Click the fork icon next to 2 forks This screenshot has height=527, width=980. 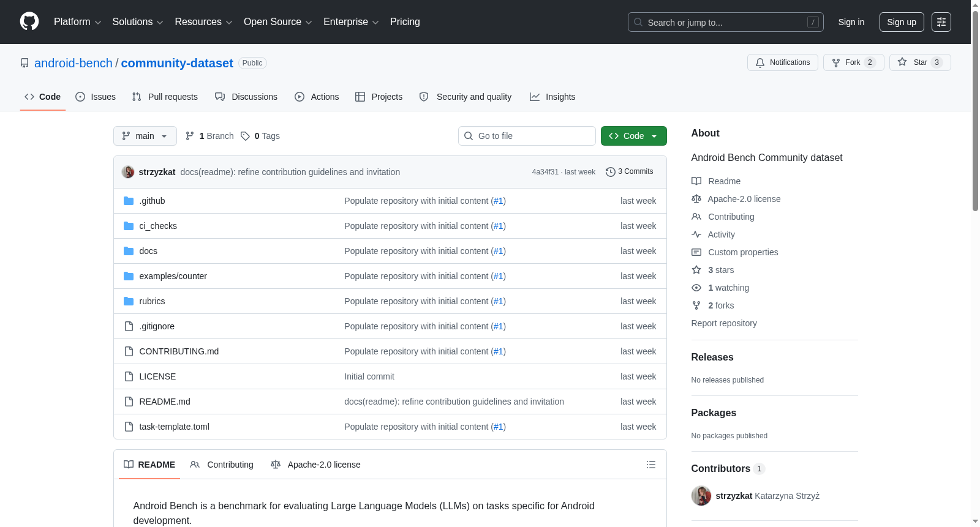tap(696, 305)
